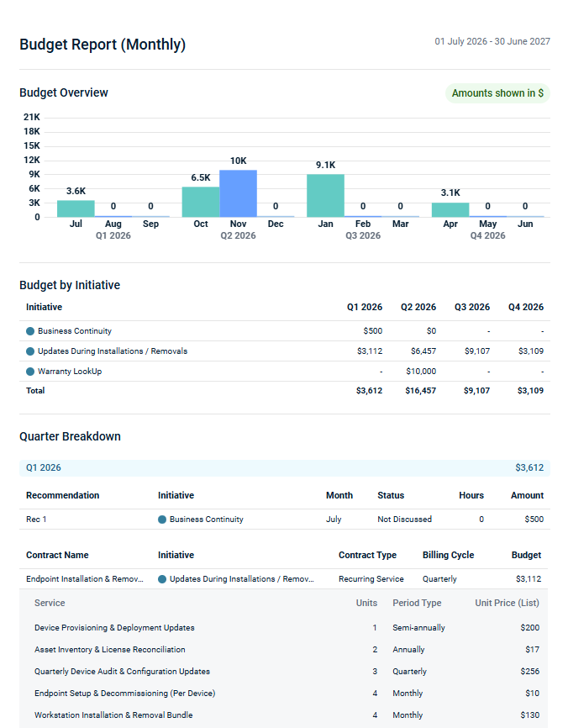The width and height of the screenshot is (568, 728).
Task: Click the April 3.1K bar
Action: click(x=450, y=209)
